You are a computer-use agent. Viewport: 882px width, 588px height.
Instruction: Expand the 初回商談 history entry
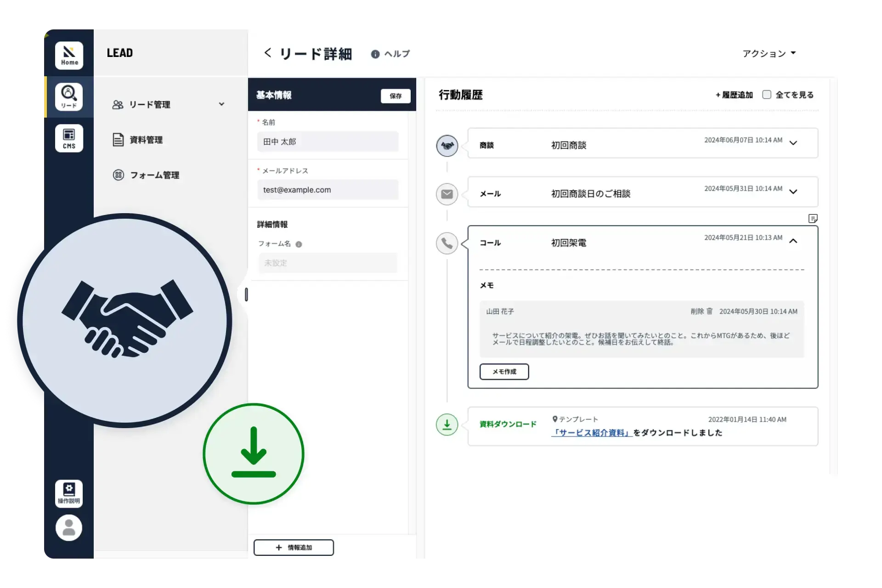[793, 143]
